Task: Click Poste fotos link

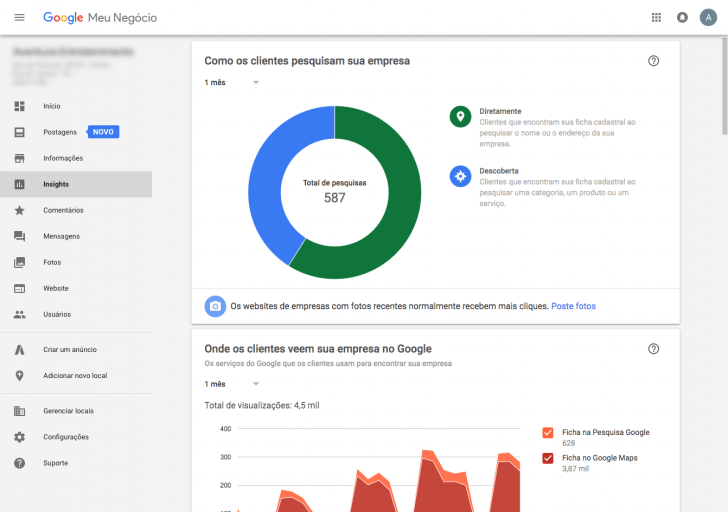Action: click(x=573, y=306)
